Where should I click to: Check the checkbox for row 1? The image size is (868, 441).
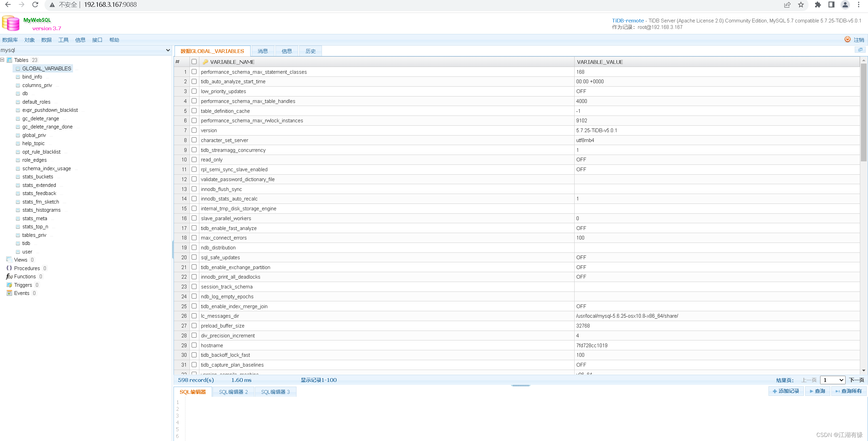(194, 72)
